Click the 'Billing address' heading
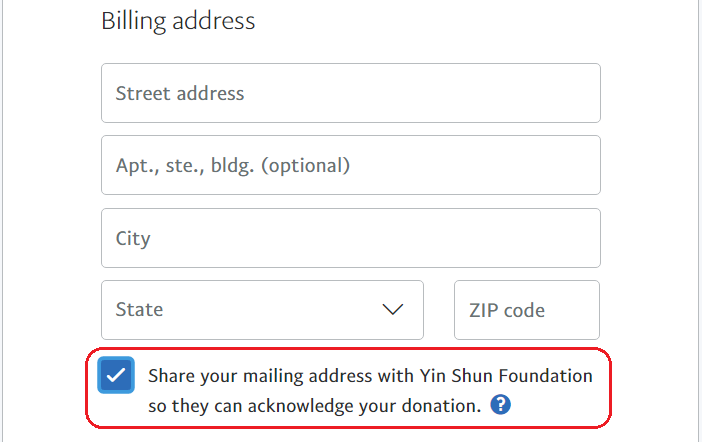 tap(178, 21)
